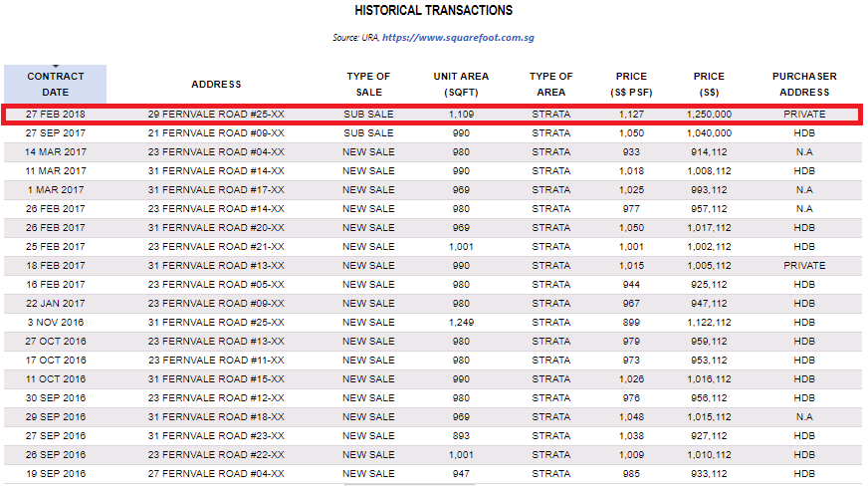
Task: Select PSF value 1,127
Action: coord(631,114)
